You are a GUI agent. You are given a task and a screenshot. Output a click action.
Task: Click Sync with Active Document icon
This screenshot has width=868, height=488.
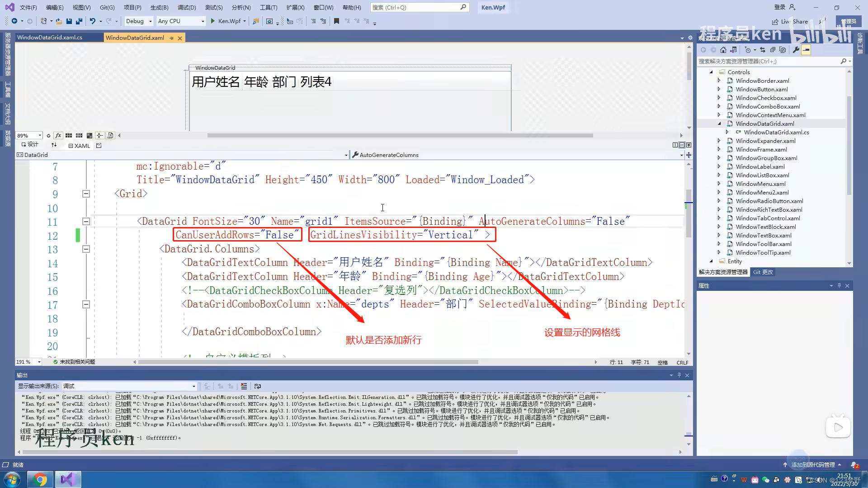(x=763, y=50)
